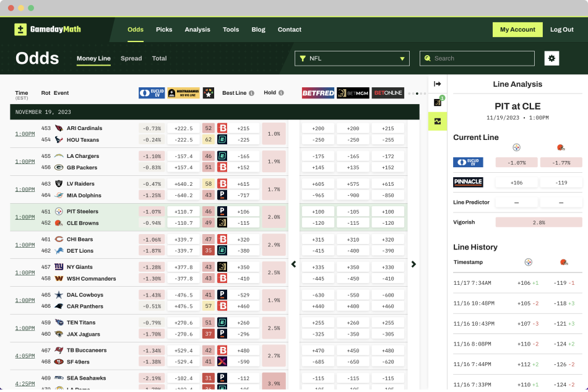Open the Picks menu item
The height and width of the screenshot is (392, 588).
click(x=163, y=29)
